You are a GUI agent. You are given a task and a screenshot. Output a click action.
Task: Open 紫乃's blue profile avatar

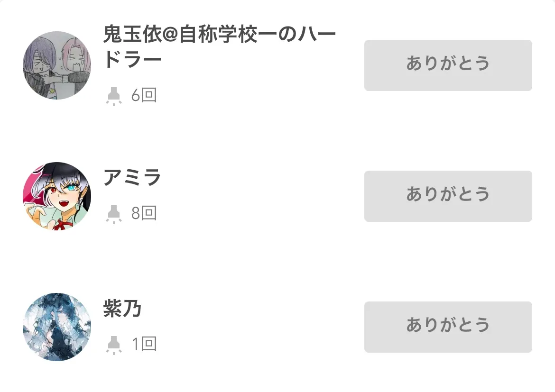pos(57,327)
